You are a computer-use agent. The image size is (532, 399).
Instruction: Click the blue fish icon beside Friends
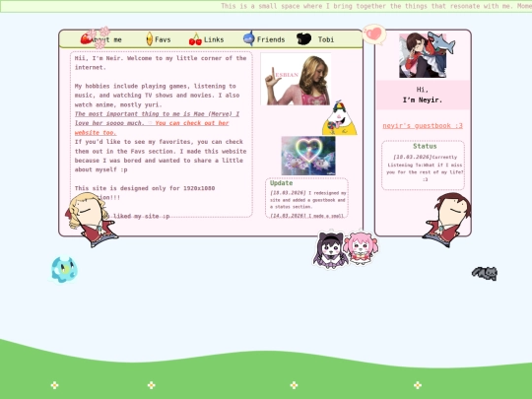249,38
